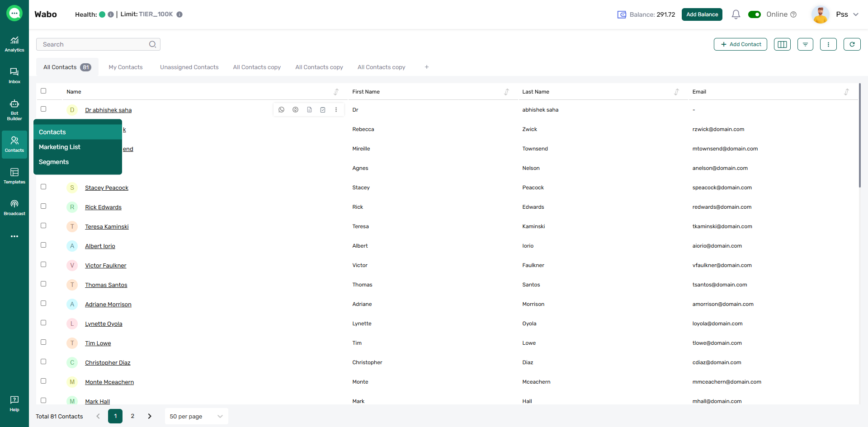Start WhatsApp chat with Dr abhishek saha

pyautogui.click(x=282, y=110)
